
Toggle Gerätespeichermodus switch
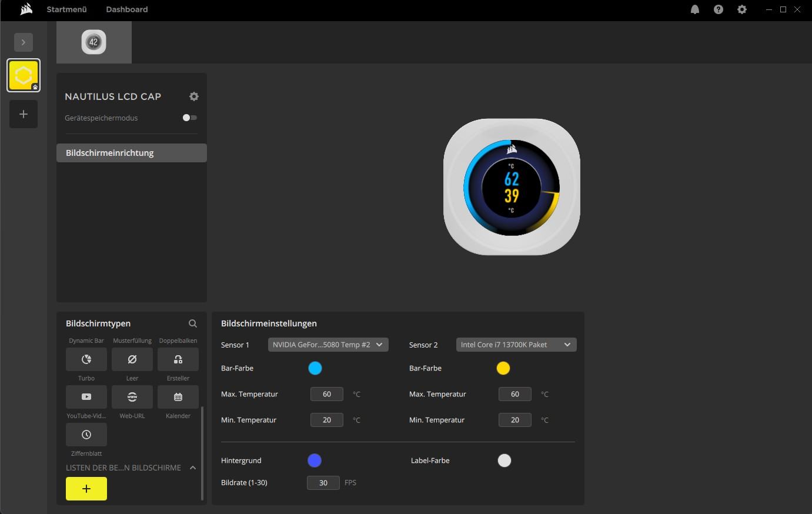(x=189, y=118)
